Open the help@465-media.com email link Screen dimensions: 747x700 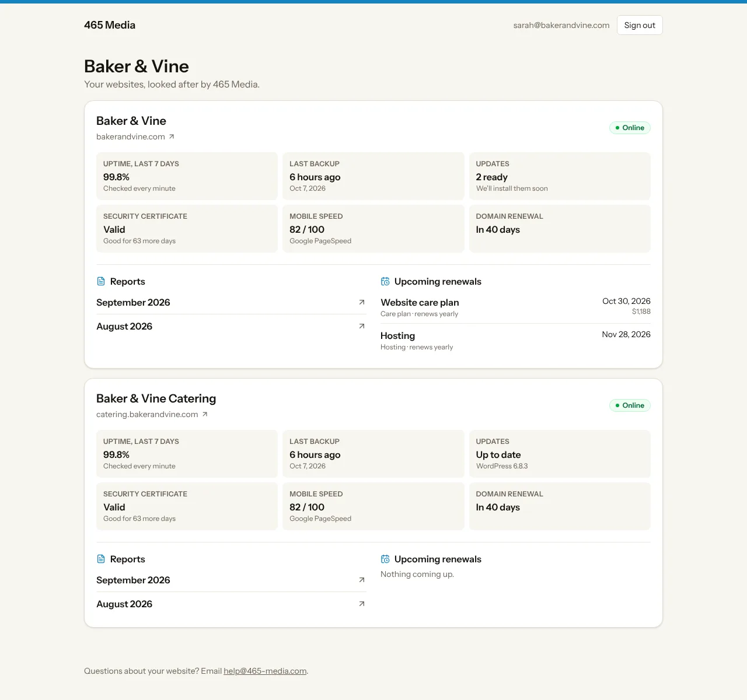[x=265, y=671]
